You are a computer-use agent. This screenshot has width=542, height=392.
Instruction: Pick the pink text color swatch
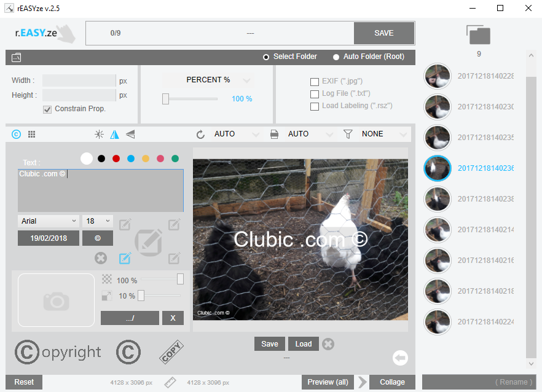point(160,159)
